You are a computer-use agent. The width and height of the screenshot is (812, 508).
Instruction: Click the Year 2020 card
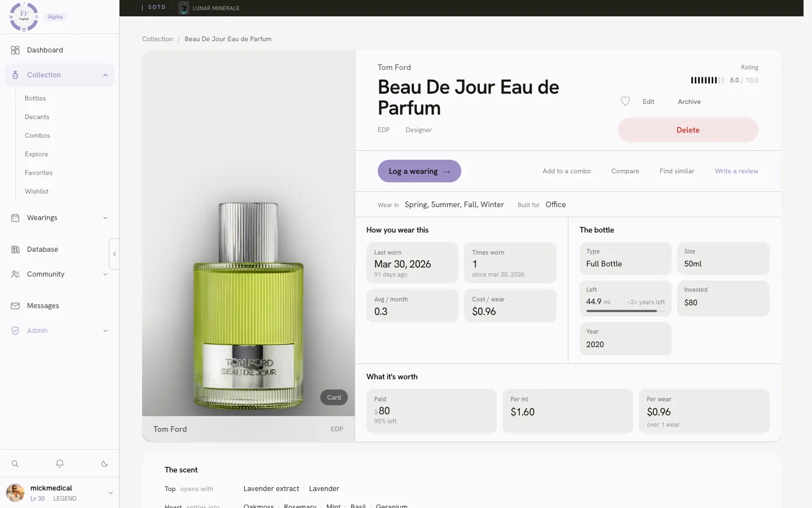(625, 339)
